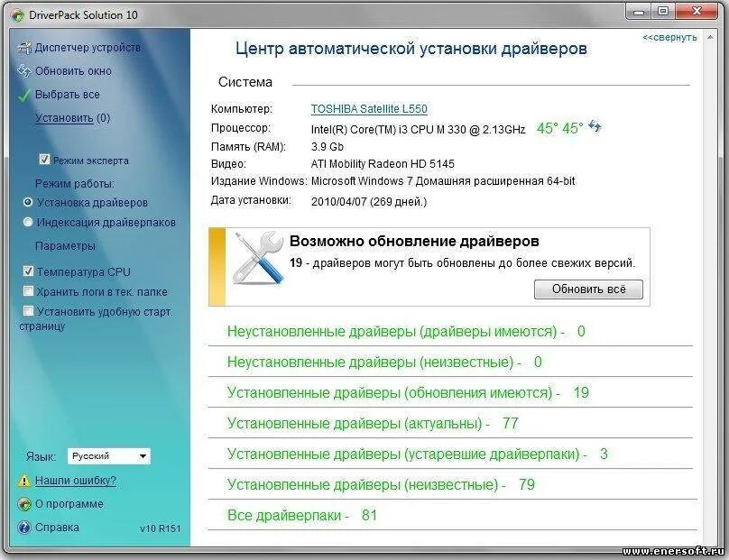Screen dimensions: 729x560
Task: Click the temperature refresh arrows icon
Action: tap(595, 126)
